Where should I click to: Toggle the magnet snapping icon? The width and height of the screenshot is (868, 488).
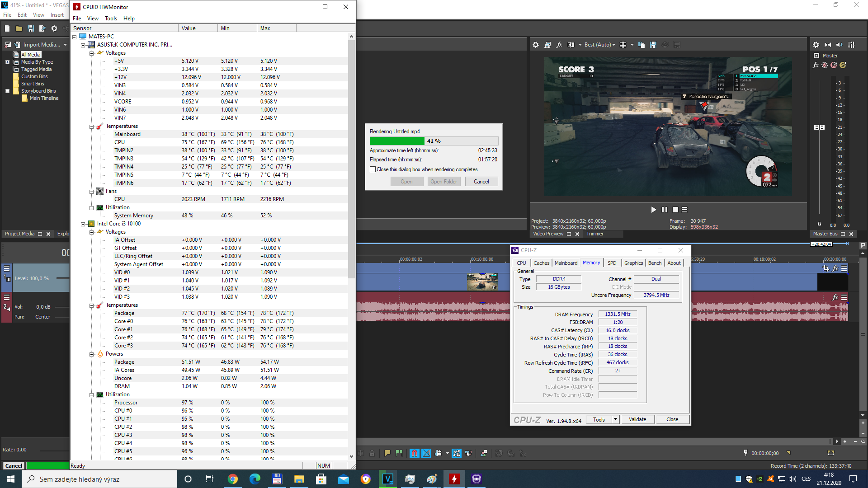tap(414, 453)
